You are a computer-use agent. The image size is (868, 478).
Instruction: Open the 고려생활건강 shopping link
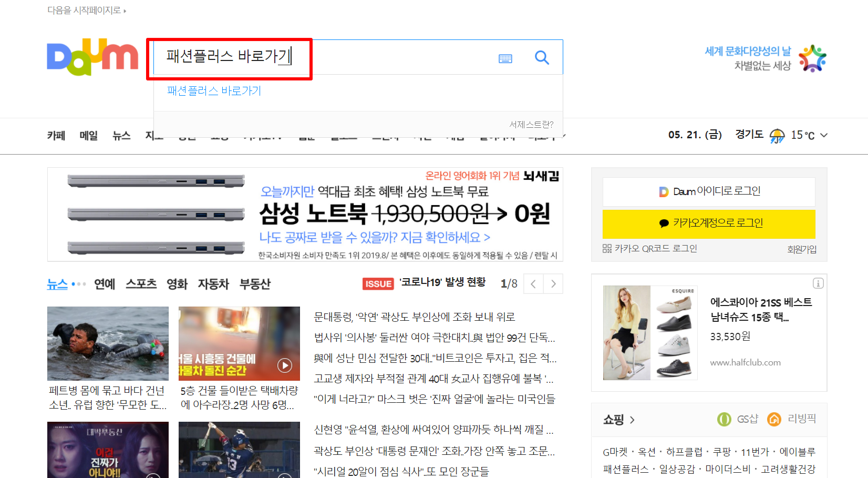[x=788, y=469]
